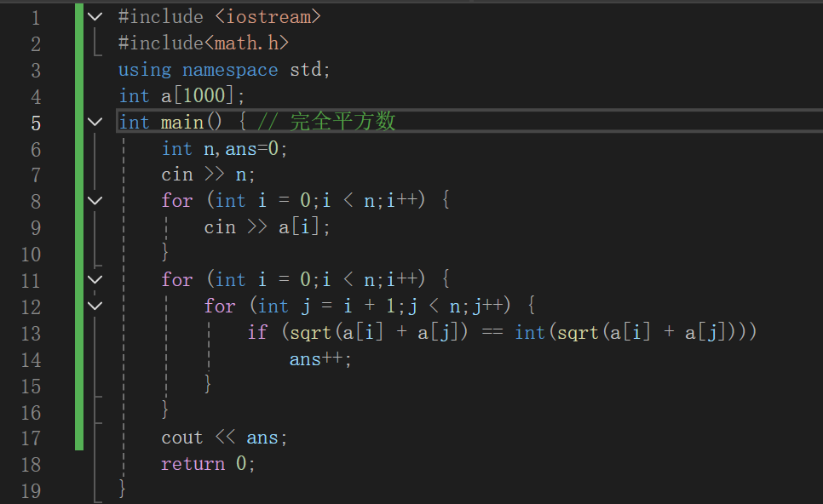Click line number 14 in the gutter
The image size is (823, 504).
click(31, 360)
